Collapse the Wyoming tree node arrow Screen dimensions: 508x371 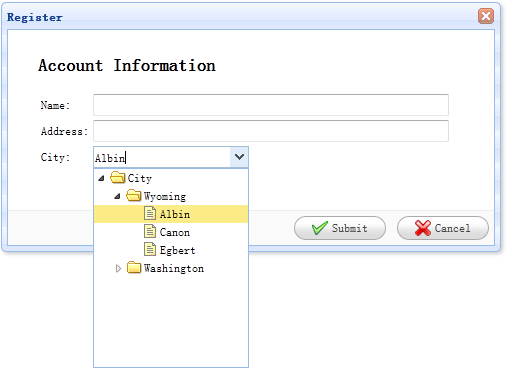point(117,196)
